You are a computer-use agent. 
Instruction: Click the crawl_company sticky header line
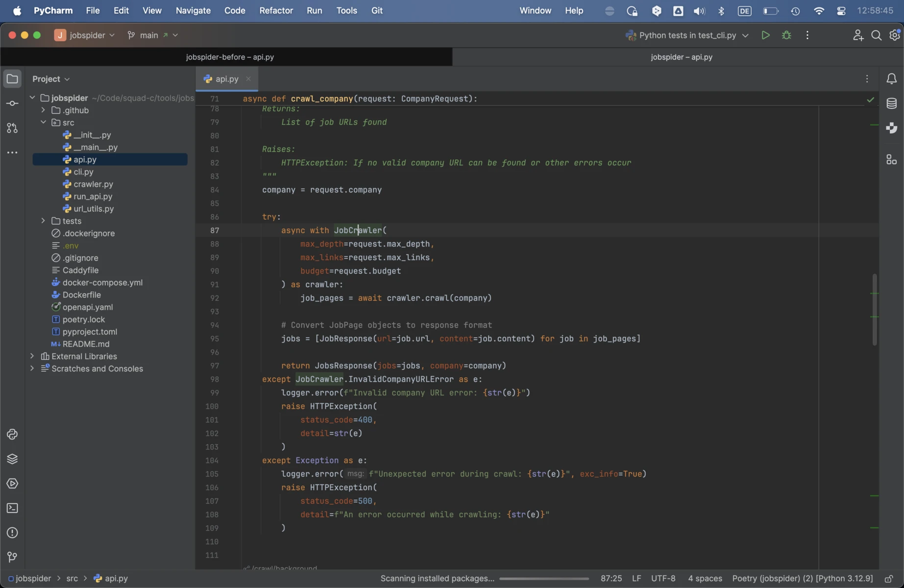click(360, 99)
